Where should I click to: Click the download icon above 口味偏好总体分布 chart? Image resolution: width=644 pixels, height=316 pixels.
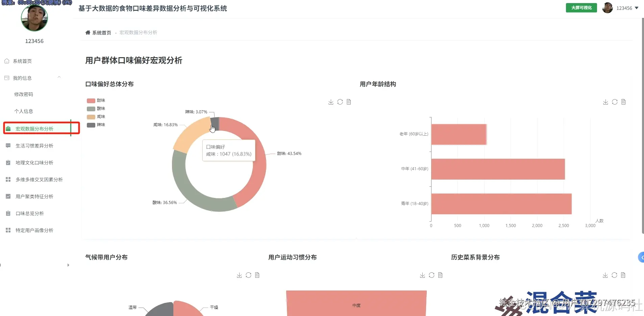coord(330,101)
